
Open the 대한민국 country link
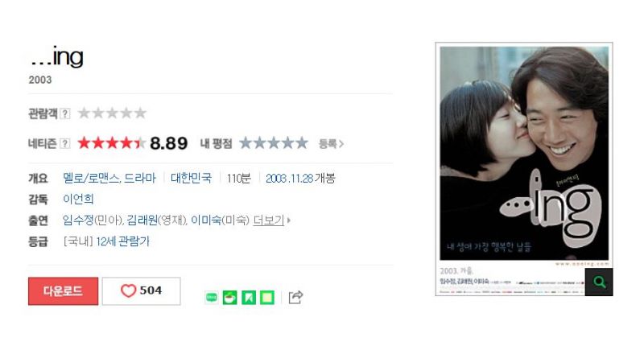click(x=192, y=178)
